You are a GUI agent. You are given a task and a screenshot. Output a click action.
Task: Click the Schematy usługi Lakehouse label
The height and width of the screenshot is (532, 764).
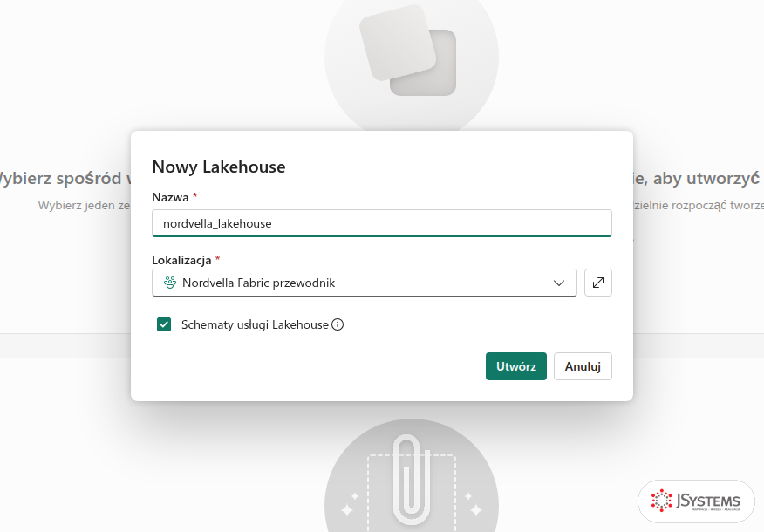[255, 325]
